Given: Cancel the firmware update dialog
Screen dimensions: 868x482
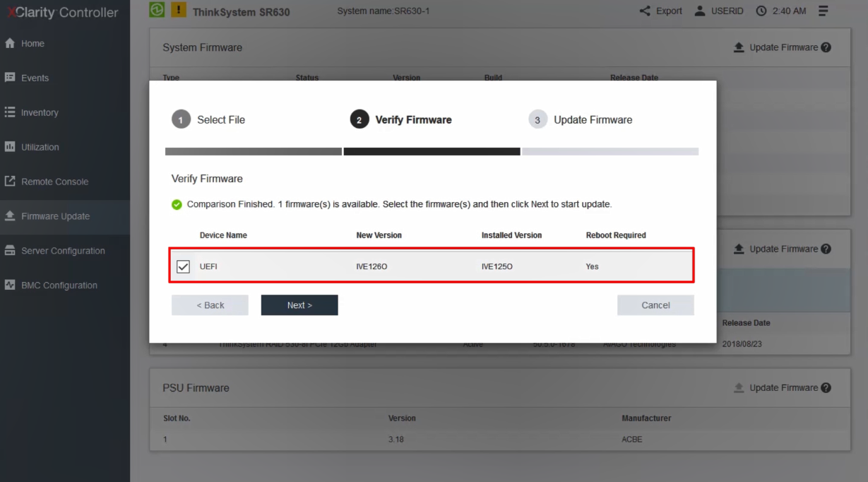Looking at the screenshot, I should pos(655,305).
